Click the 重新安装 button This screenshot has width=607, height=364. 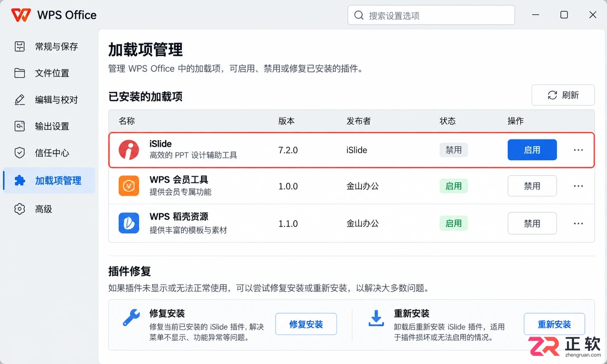[x=554, y=324]
